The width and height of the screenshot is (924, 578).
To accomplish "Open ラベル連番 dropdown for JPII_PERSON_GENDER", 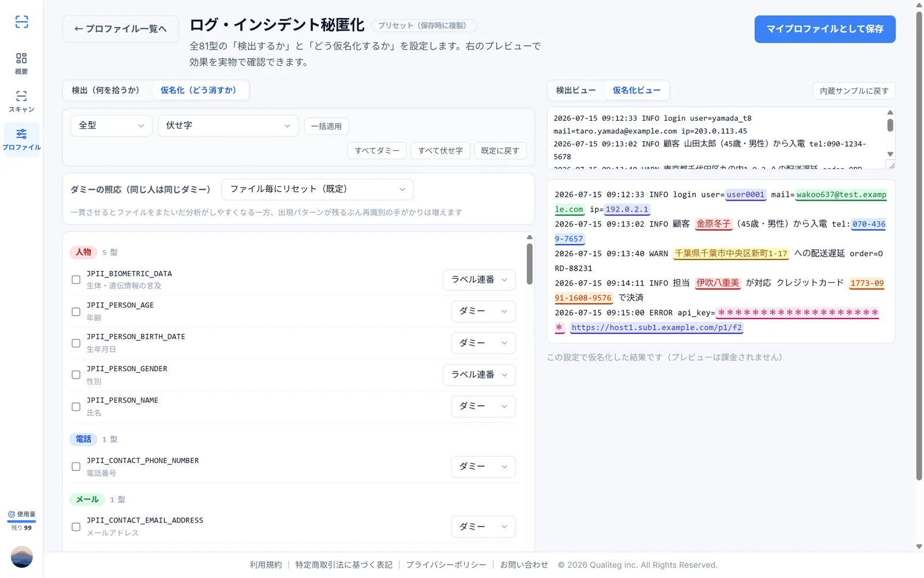I will pos(479,375).
